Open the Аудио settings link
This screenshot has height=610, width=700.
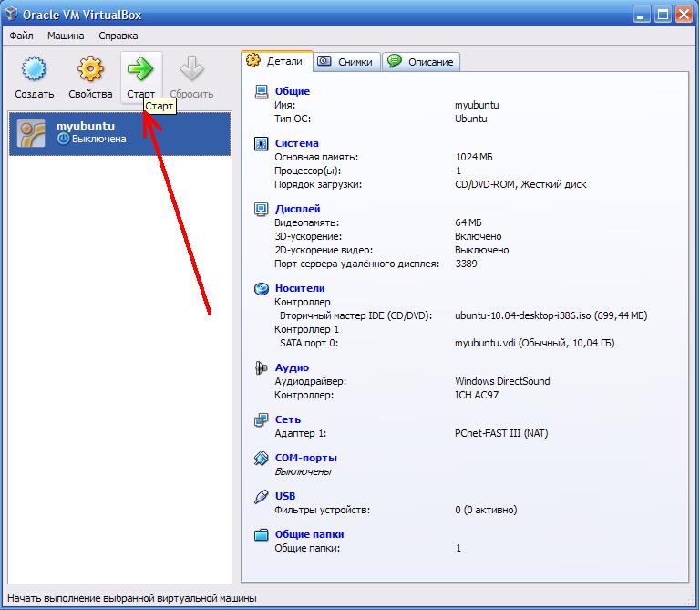292,368
